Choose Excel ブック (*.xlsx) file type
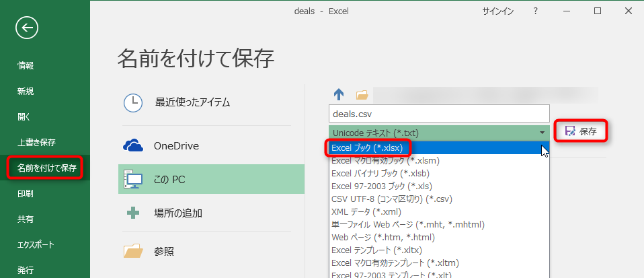Screen dimensions: 644x278 tap(439, 148)
